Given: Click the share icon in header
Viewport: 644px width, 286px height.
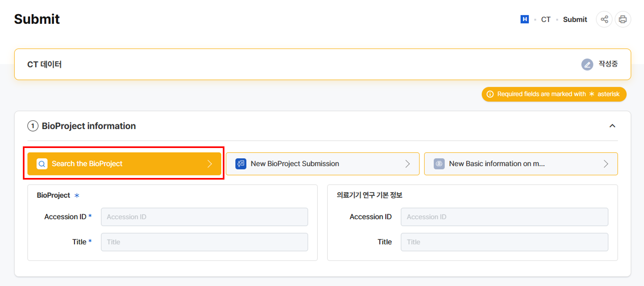Looking at the screenshot, I should [x=604, y=19].
